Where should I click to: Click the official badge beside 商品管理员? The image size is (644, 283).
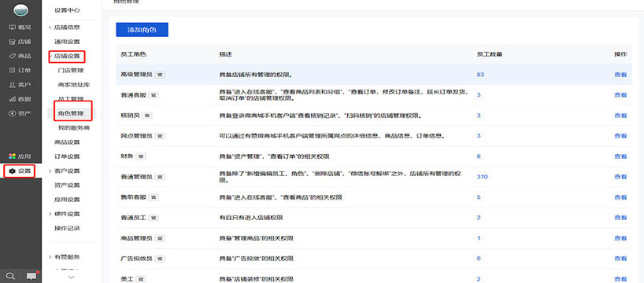pyautogui.click(x=161, y=238)
